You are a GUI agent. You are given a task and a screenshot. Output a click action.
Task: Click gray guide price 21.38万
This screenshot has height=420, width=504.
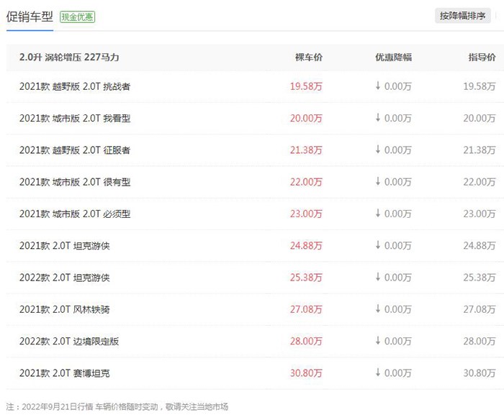tap(480, 150)
